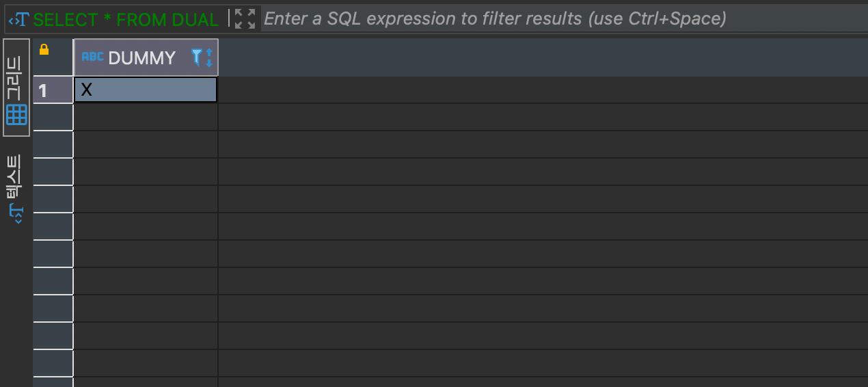Click the blank header area right of DUMMY
Viewport: 868px width, 387px height.
pyautogui.click(x=540, y=58)
